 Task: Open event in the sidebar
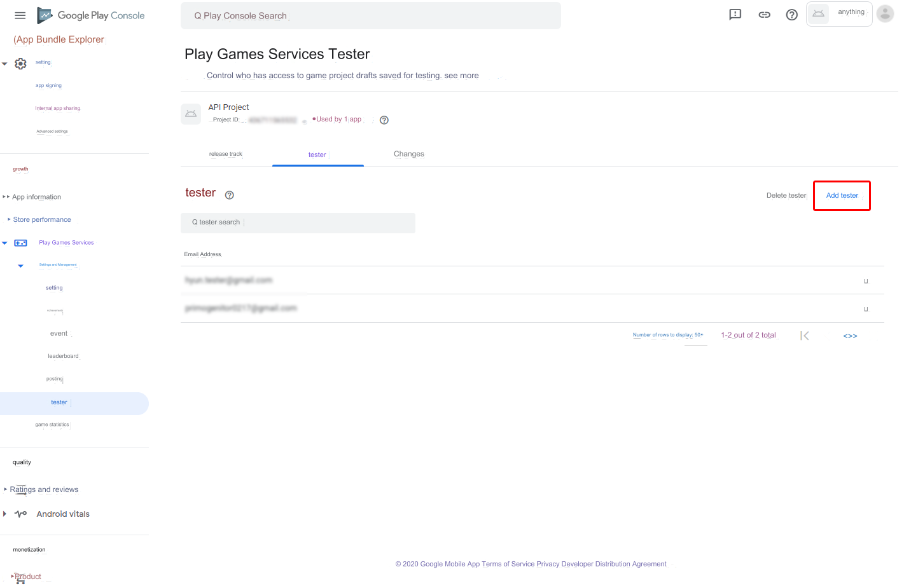pos(59,334)
